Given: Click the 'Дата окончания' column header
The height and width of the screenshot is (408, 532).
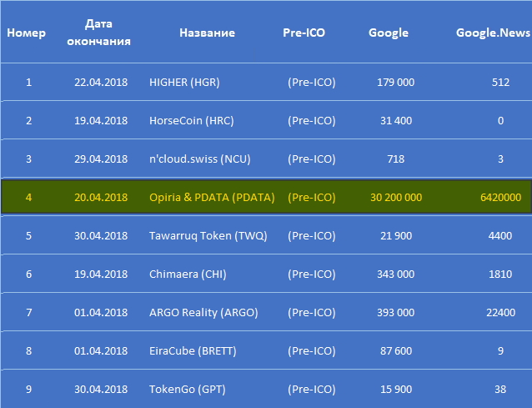Looking at the screenshot, I should [x=98, y=33].
